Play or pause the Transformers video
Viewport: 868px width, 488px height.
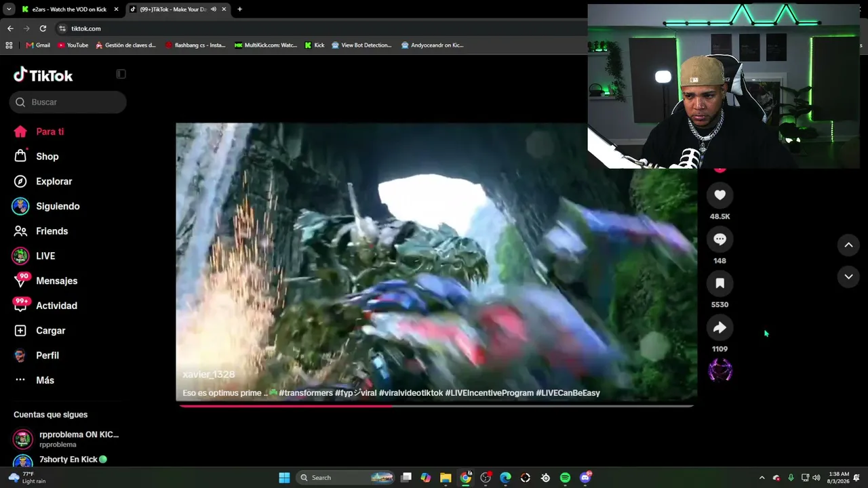[436, 263]
